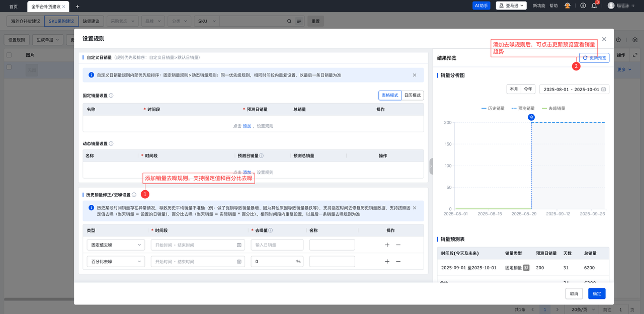The image size is (644, 314).
Task: Expand the 固定值去噪 type dropdown
Action: (x=115, y=245)
